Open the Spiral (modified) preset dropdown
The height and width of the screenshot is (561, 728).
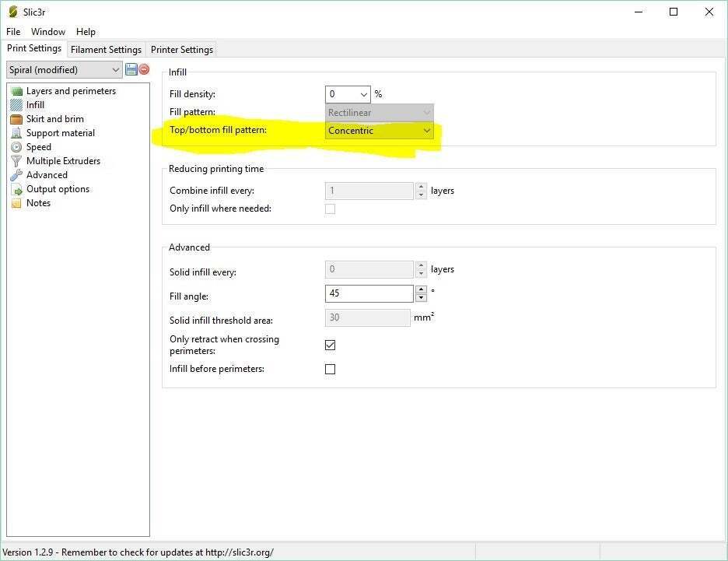click(x=65, y=70)
